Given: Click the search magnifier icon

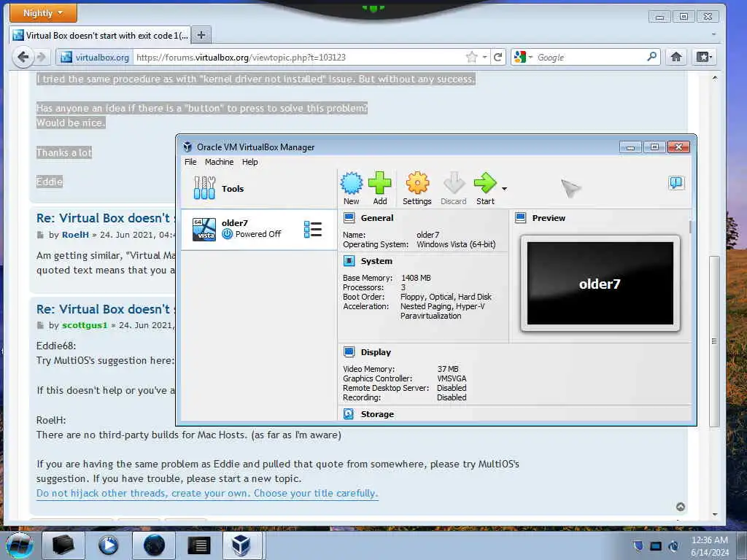Looking at the screenshot, I should [651, 57].
